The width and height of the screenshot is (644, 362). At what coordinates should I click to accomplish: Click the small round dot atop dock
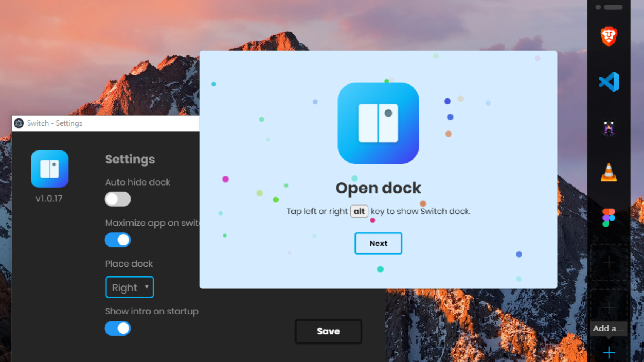[x=598, y=7]
